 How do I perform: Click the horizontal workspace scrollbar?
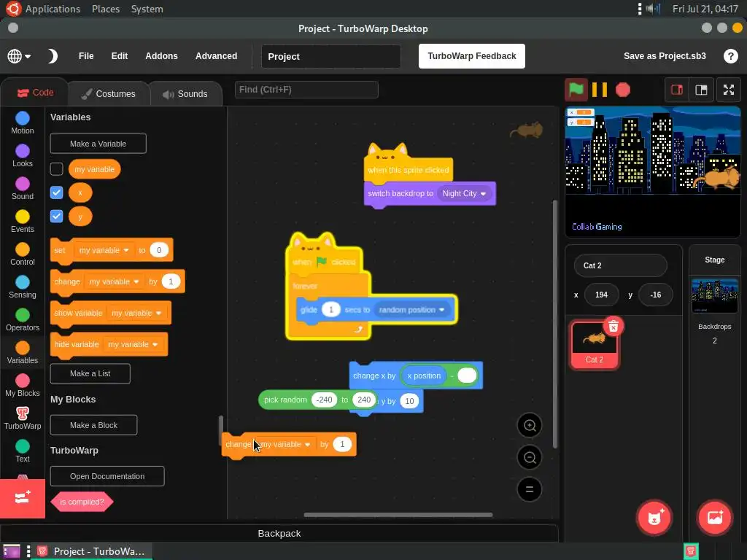point(398,515)
